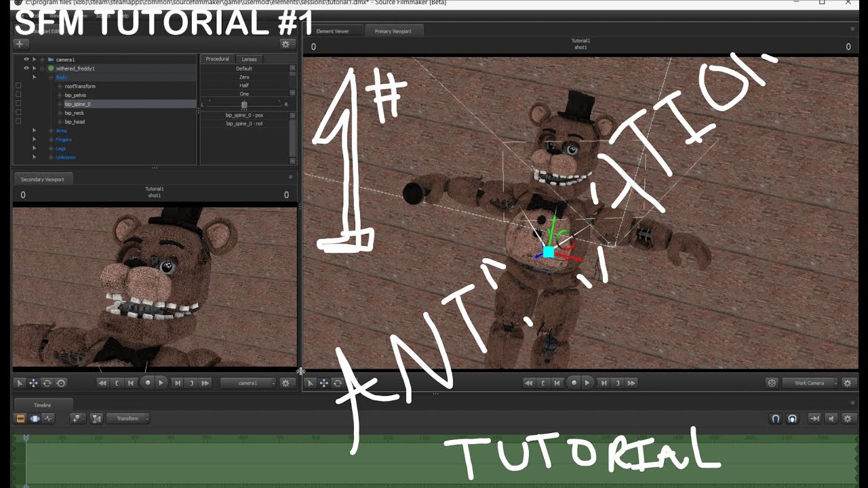
Task: Open the Element Viewer tab
Action: coord(332,31)
